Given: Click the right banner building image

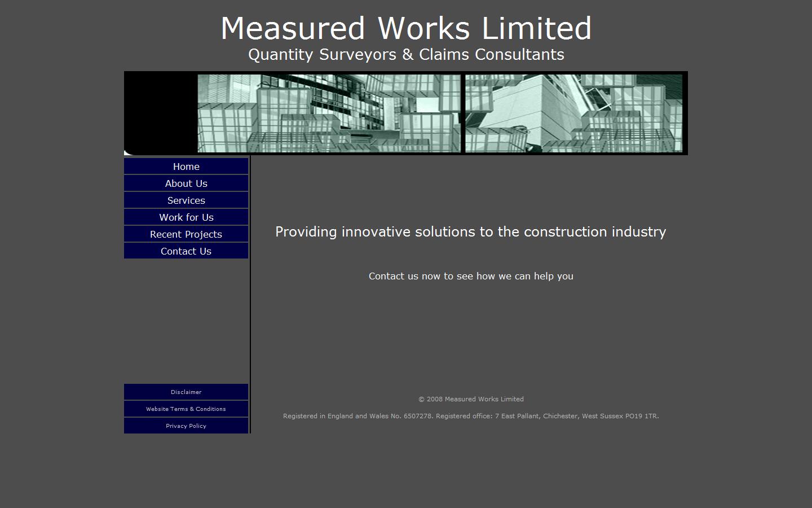Looking at the screenshot, I should coord(572,113).
